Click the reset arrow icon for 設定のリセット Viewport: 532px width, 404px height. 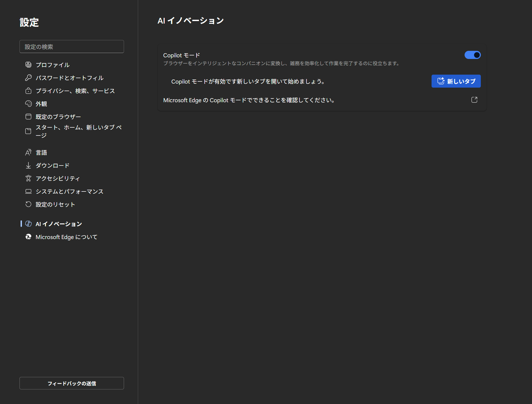coord(28,204)
